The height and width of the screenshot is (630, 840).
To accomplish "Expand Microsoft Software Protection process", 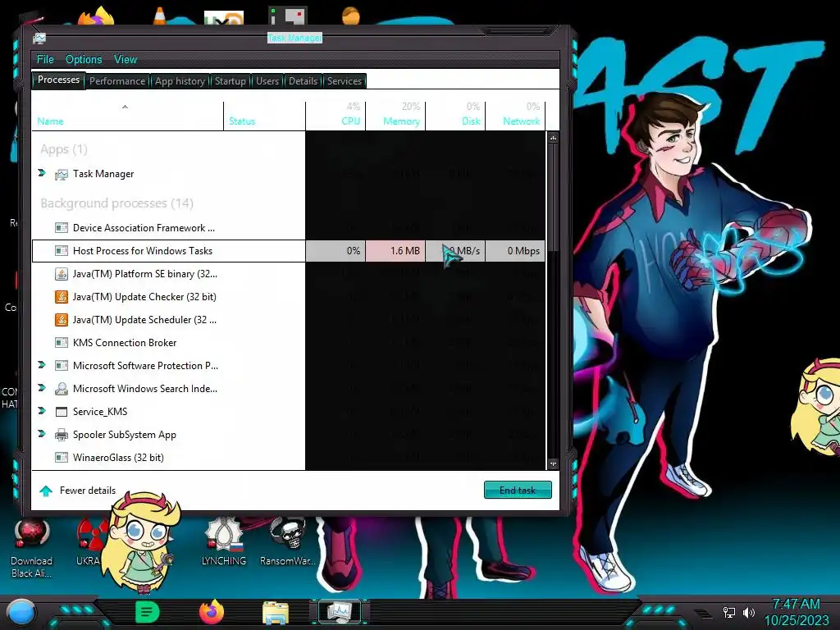I will tap(42, 365).
